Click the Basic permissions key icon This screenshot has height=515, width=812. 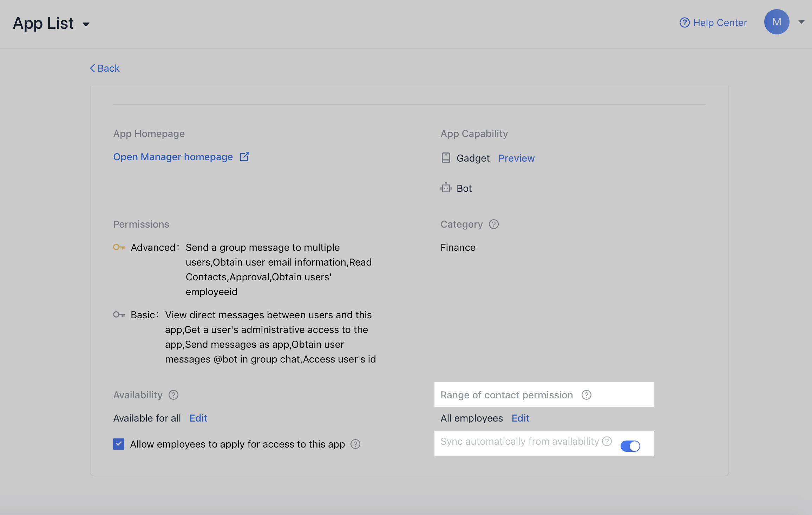[119, 315]
